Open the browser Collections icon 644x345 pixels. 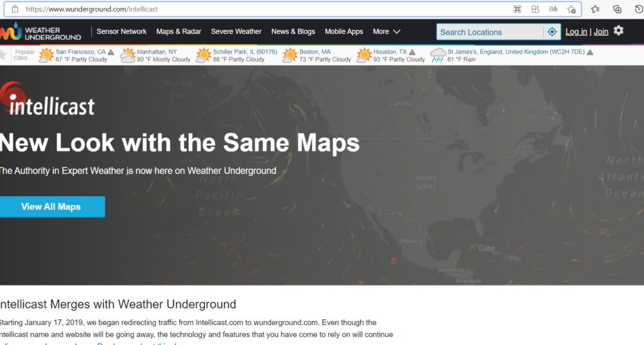(x=618, y=9)
